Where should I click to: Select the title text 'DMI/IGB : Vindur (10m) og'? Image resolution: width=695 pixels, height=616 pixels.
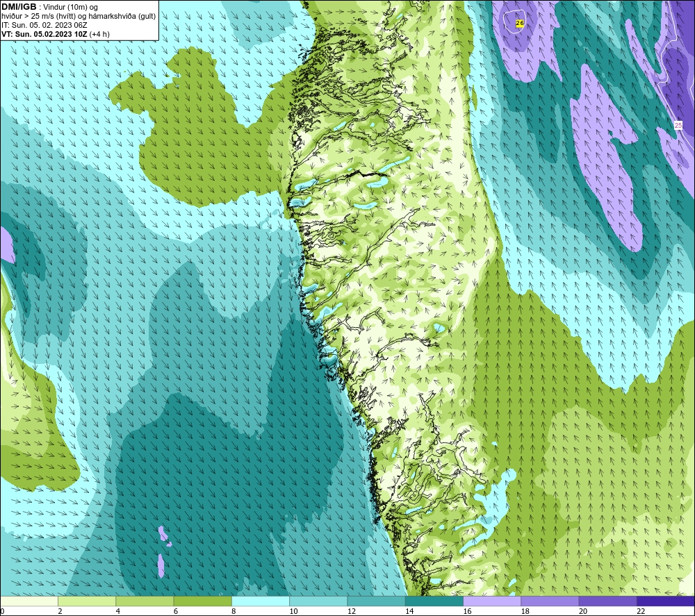(x=49, y=7)
